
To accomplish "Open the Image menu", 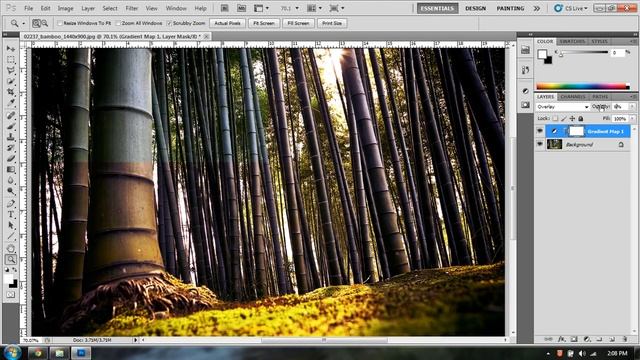I will point(65,8).
